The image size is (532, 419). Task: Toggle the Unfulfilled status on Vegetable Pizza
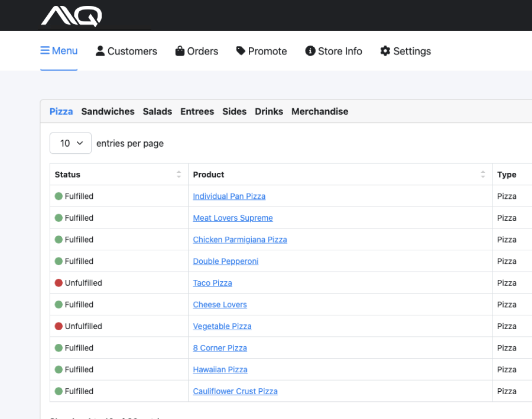pos(59,325)
